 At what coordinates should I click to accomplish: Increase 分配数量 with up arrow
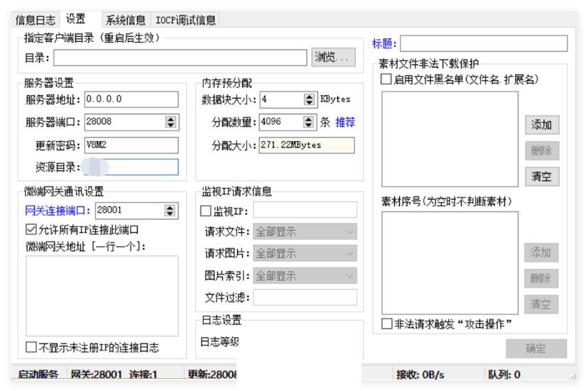[x=308, y=119]
